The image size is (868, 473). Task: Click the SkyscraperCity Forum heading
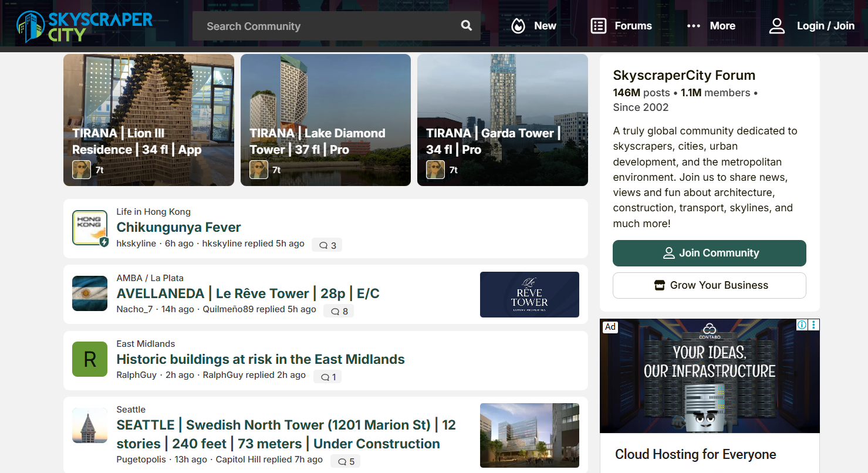[684, 75]
